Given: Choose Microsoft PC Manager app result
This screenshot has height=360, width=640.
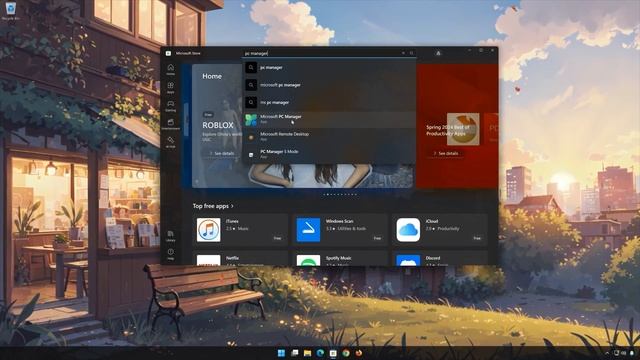Looking at the screenshot, I should [329, 120].
